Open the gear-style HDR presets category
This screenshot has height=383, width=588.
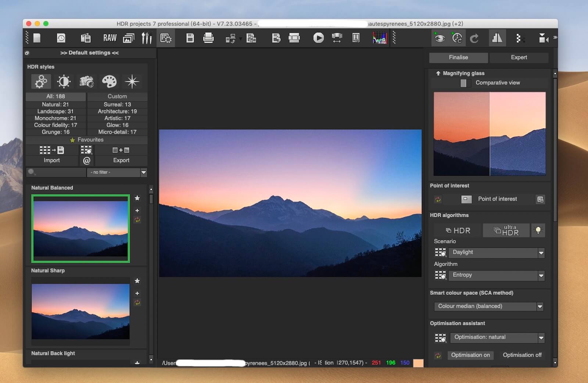click(40, 81)
